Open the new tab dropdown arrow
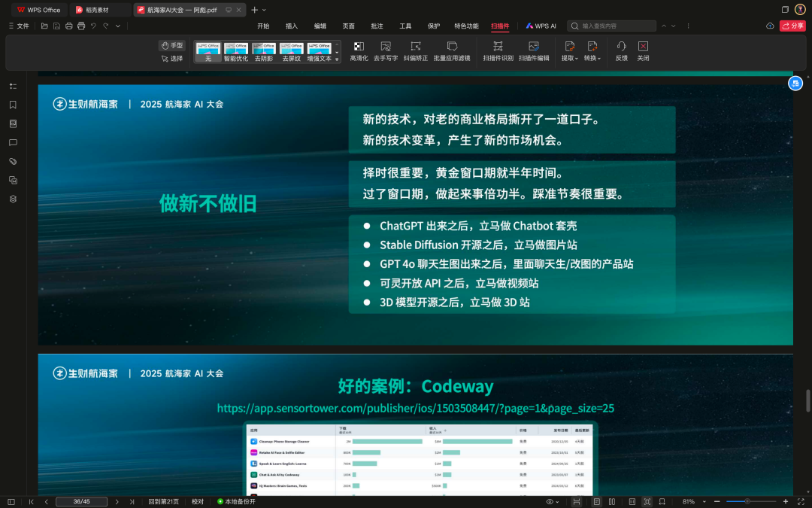812x508 pixels. [x=264, y=10]
